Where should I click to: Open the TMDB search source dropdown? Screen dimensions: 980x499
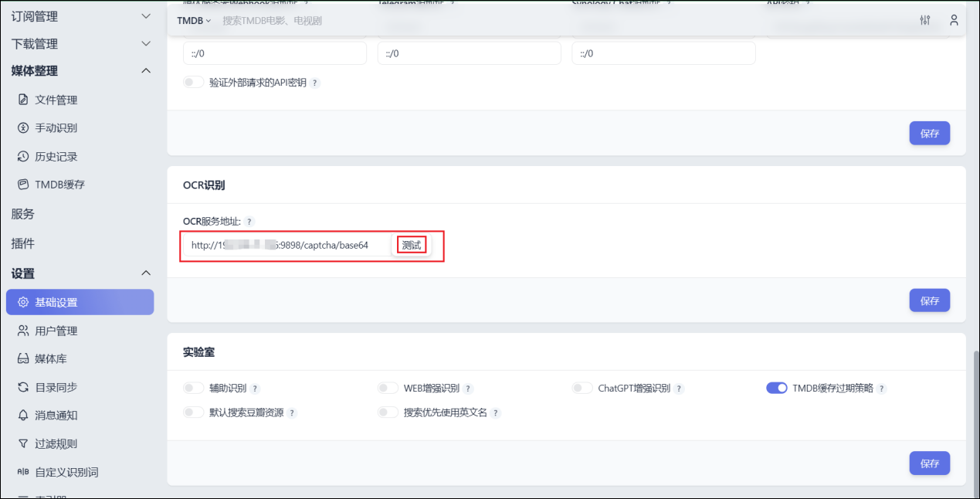click(x=194, y=21)
